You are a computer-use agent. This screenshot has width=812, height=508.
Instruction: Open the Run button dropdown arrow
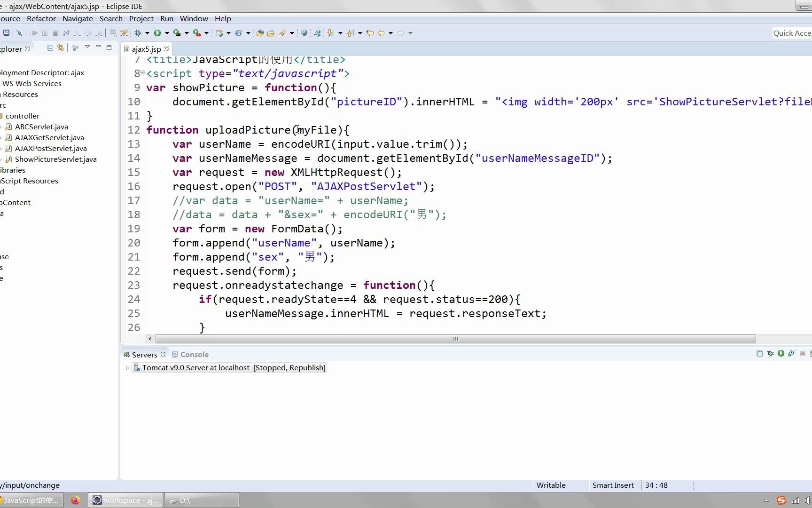[167, 33]
